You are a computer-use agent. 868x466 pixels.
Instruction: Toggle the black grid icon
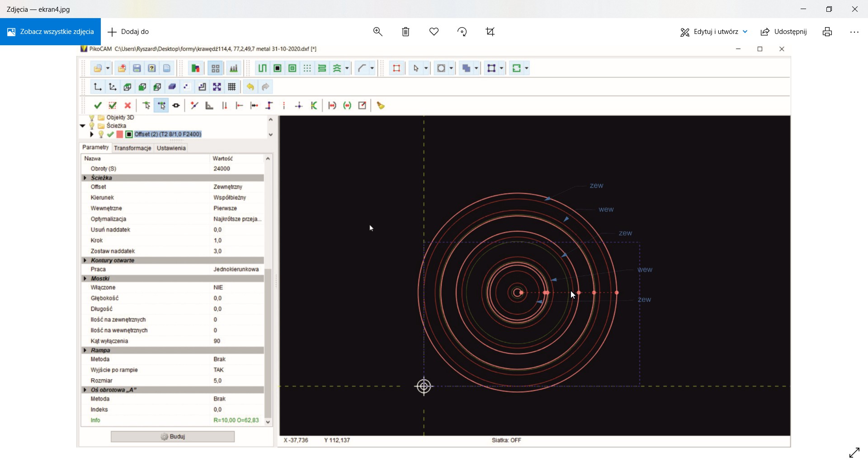[x=232, y=87]
